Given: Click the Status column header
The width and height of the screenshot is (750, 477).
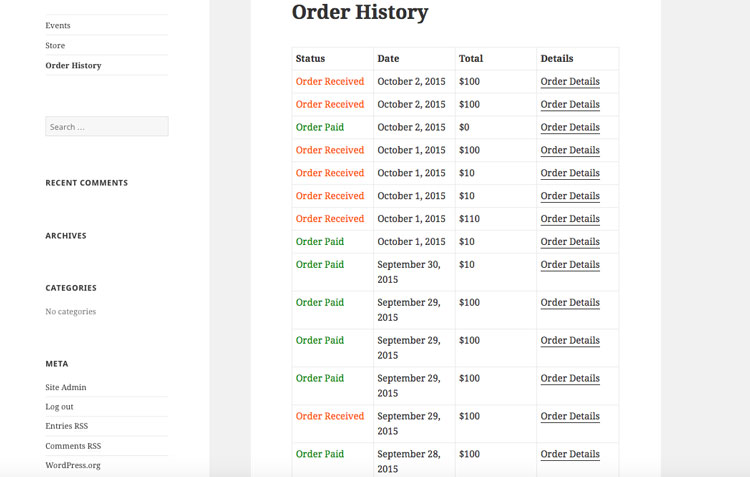Looking at the screenshot, I should pos(310,58).
